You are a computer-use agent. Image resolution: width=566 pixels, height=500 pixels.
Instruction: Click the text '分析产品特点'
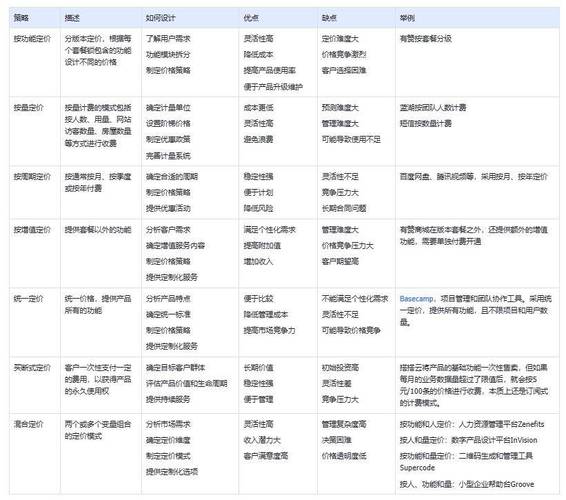click(x=168, y=299)
